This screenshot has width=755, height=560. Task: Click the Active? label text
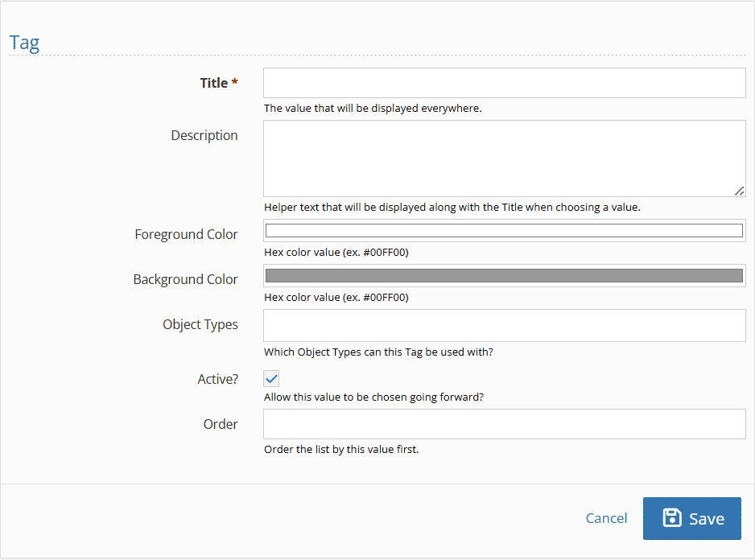(x=217, y=379)
